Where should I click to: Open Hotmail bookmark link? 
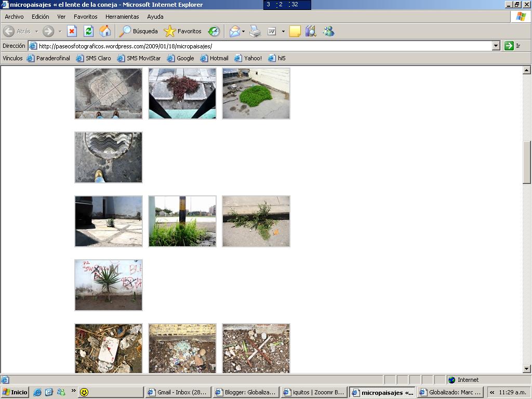215,58
